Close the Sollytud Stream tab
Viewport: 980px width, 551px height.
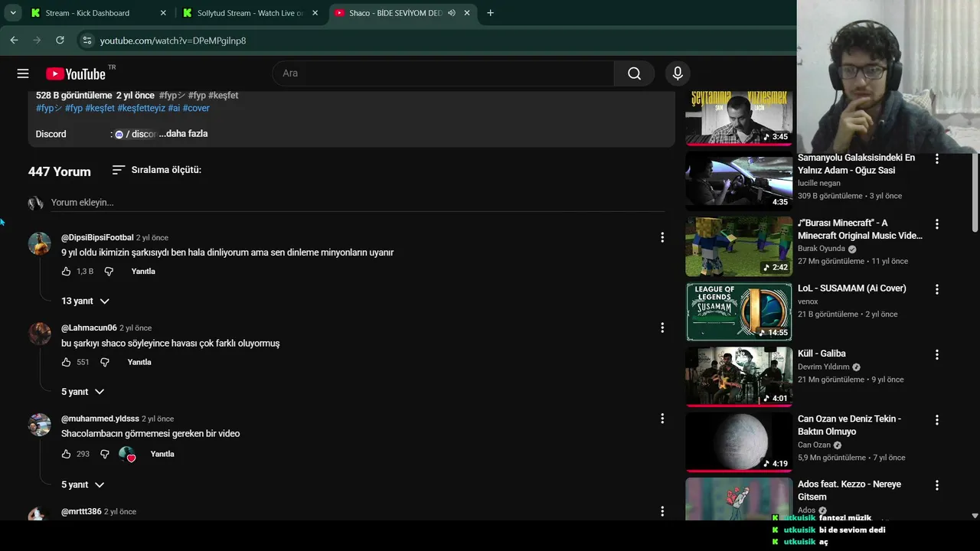315,13
